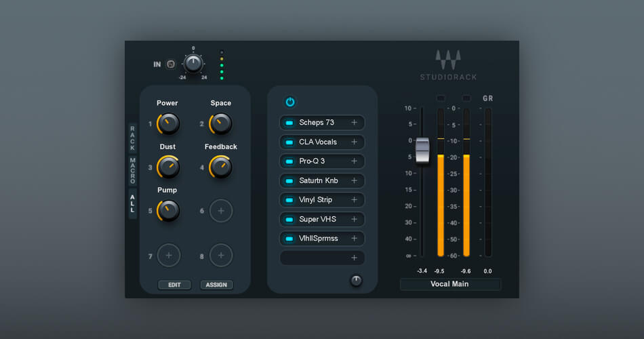Bypass the CLA Vocals plugin slot
This screenshot has width=644, height=339.
point(289,142)
